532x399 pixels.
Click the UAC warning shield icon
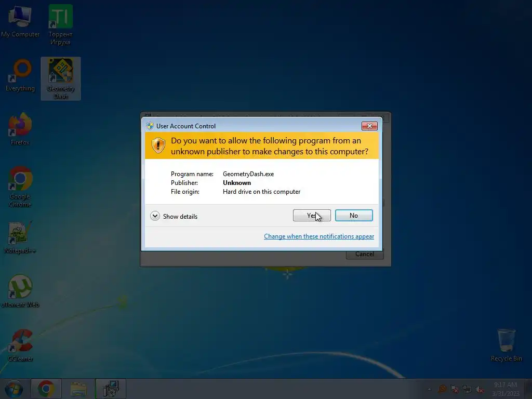pos(158,145)
